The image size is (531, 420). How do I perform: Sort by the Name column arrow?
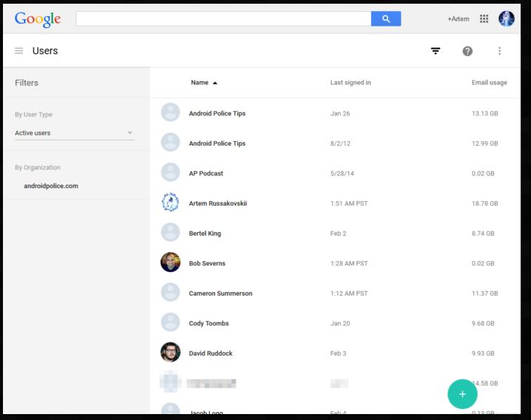pos(215,83)
